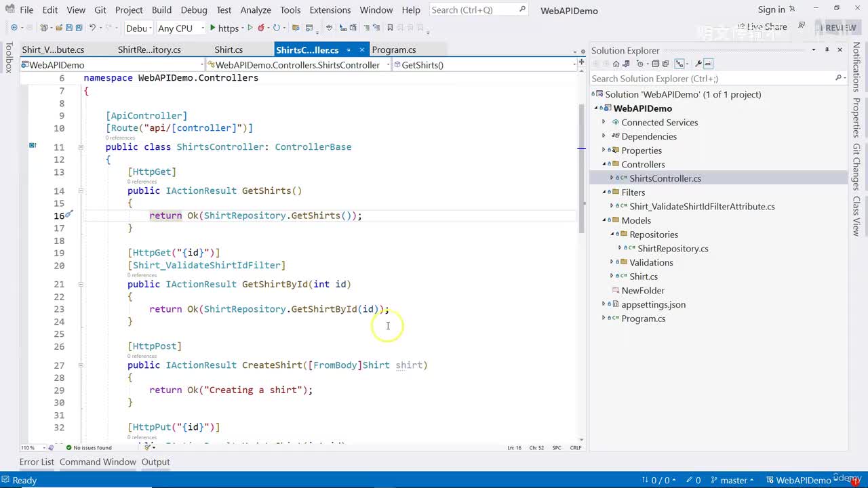Pin the Solution Explorer panel with auto-hide pin
The width and height of the screenshot is (868, 488).
pos(827,50)
